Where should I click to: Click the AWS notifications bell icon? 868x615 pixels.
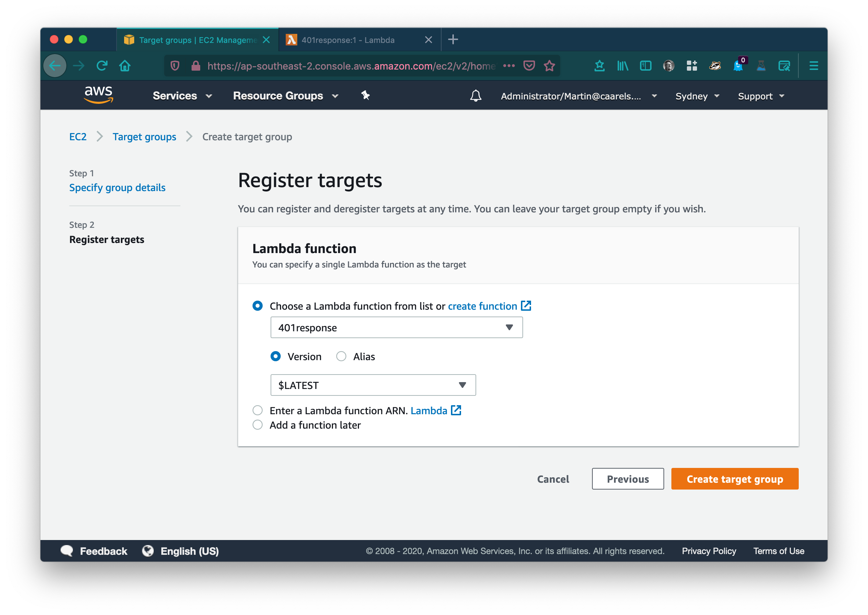(x=475, y=96)
